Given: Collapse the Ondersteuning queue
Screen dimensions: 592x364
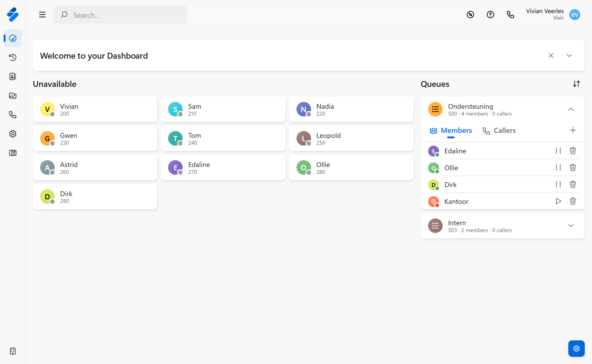Looking at the screenshot, I should 571,109.
